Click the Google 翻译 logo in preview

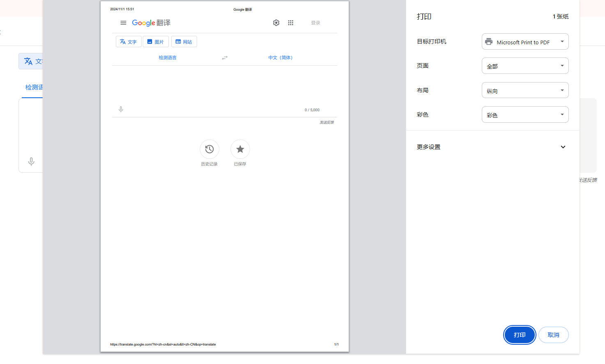tap(151, 23)
